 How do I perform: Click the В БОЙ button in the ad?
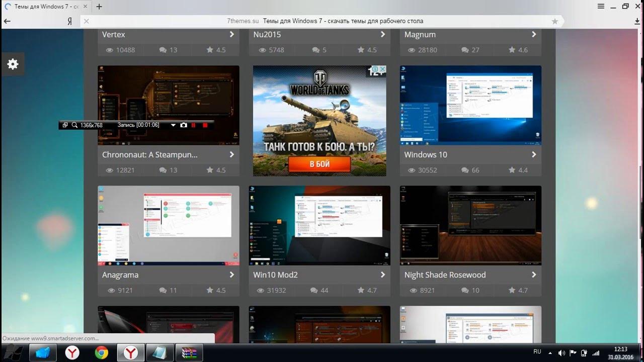coord(319,164)
